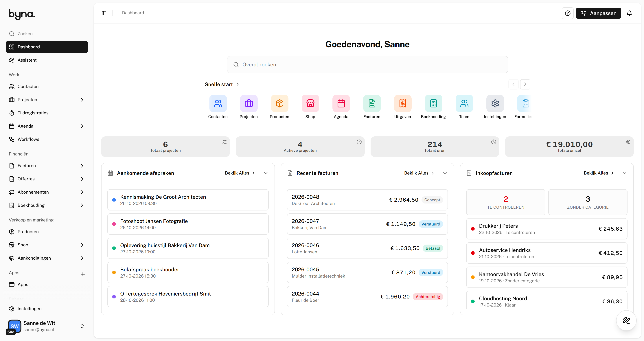Click the byna logo
The width and height of the screenshot is (644, 341).
click(22, 14)
